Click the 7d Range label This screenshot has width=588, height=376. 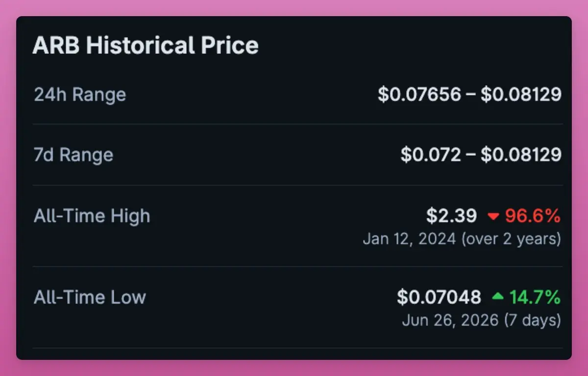[x=73, y=155]
